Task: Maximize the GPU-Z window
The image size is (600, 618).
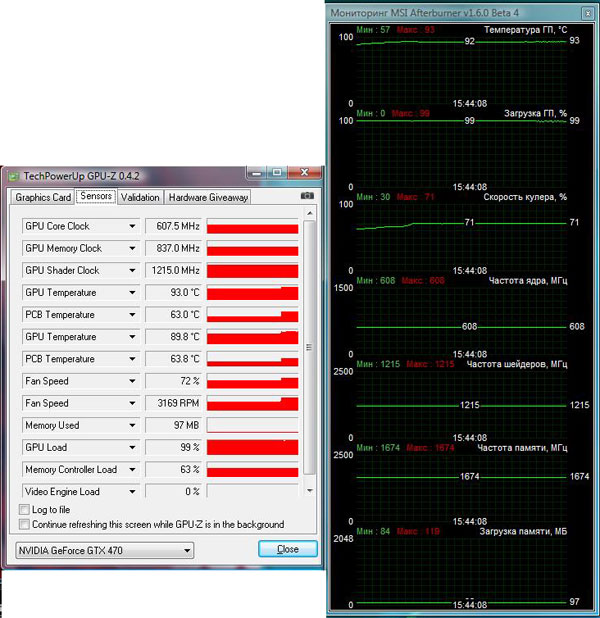Action: 277,173
